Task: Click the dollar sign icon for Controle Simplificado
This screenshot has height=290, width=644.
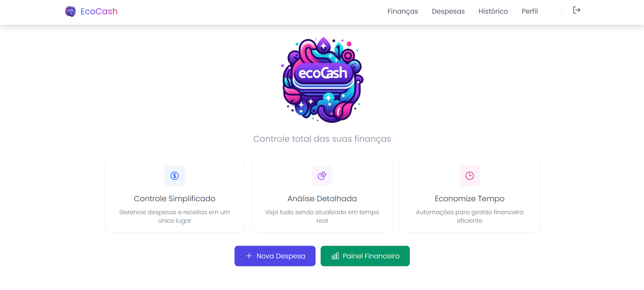Action: click(x=175, y=176)
